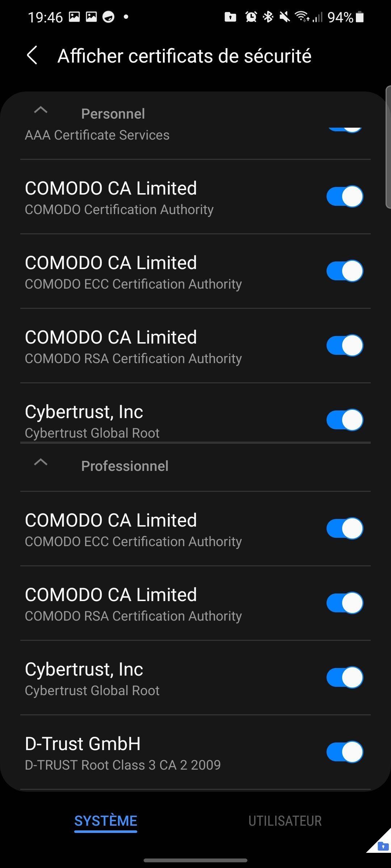Tap the battery status icon

[360, 17]
